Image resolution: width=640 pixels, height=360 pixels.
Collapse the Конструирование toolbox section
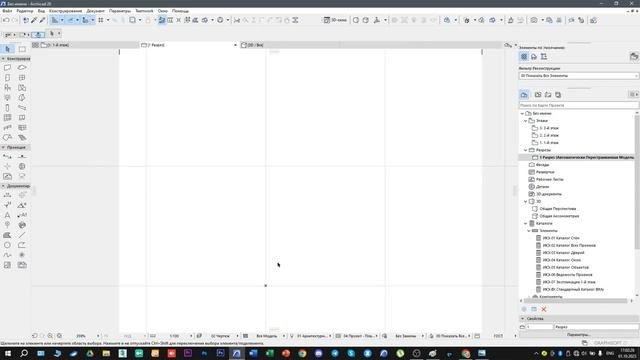(3, 59)
